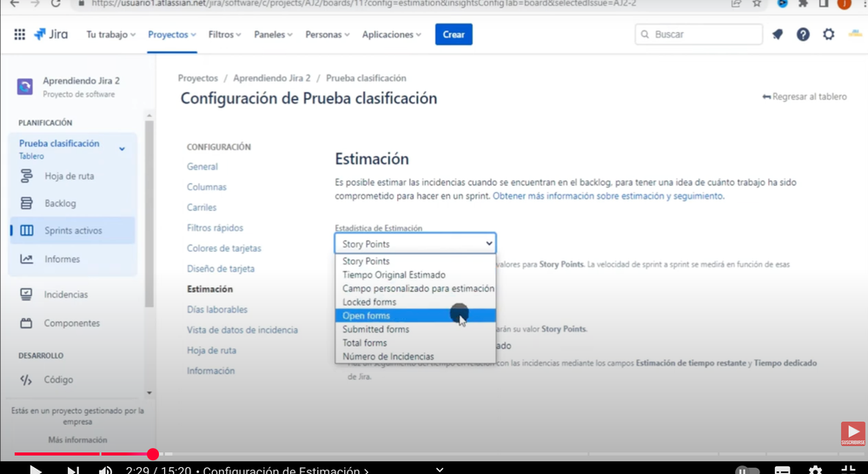
Task: Click the YouTube subscribe watermark
Action: (853, 433)
